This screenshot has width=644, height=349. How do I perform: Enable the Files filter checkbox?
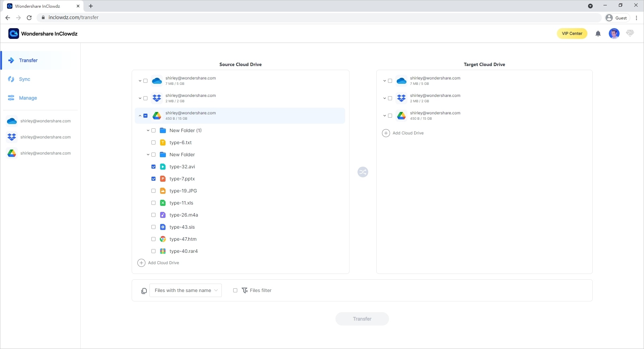pos(235,290)
